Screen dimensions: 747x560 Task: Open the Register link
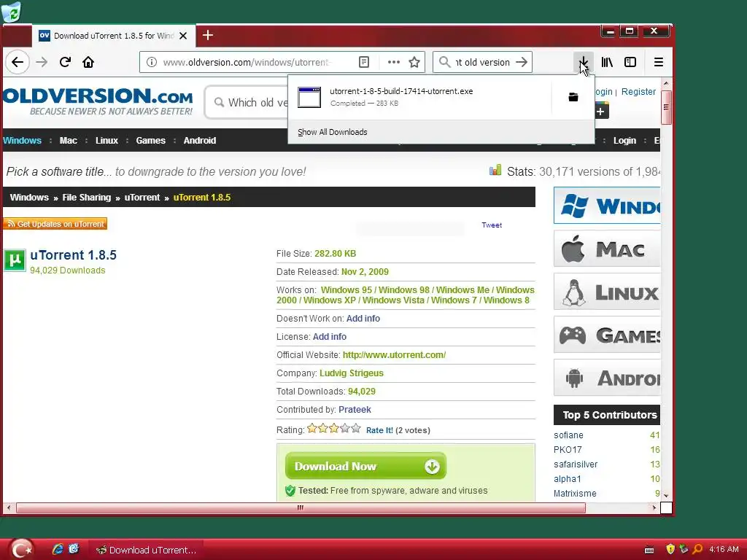[x=638, y=91]
